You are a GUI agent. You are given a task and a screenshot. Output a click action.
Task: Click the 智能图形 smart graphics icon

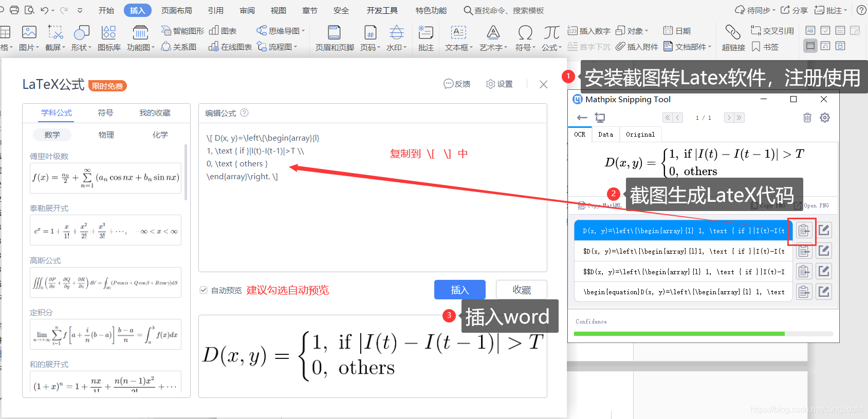click(166, 31)
